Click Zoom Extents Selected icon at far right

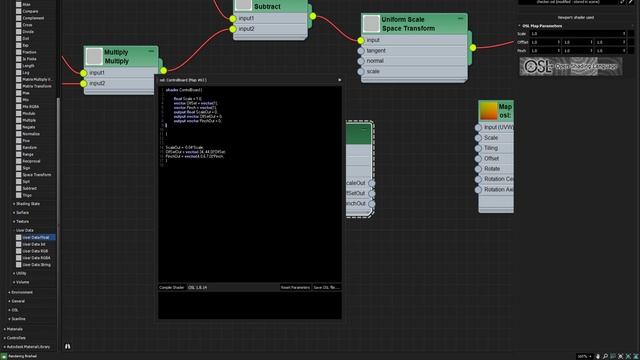(x=636, y=356)
